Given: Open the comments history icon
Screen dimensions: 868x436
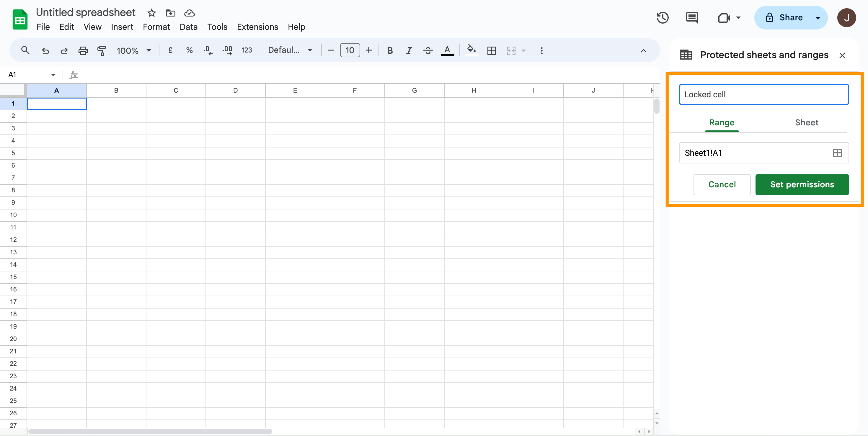Looking at the screenshot, I should [692, 17].
